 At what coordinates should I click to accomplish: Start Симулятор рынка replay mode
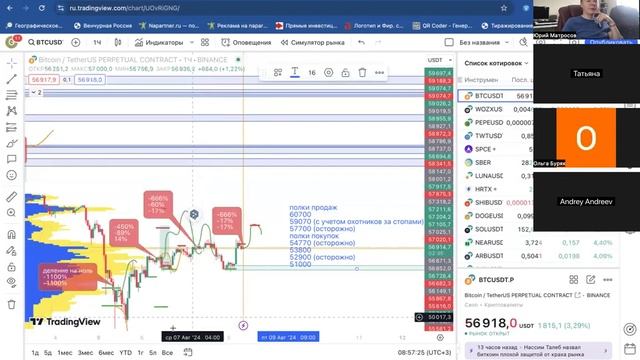pos(313,42)
